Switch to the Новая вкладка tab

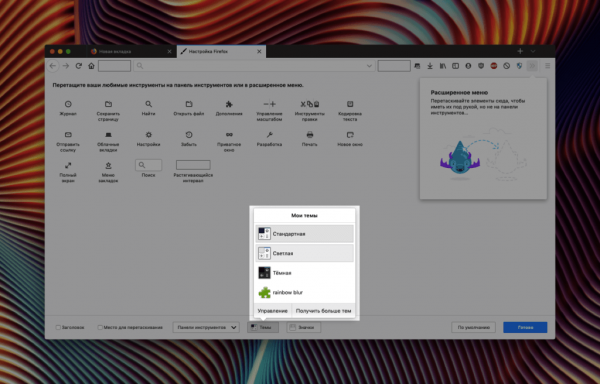(x=129, y=51)
